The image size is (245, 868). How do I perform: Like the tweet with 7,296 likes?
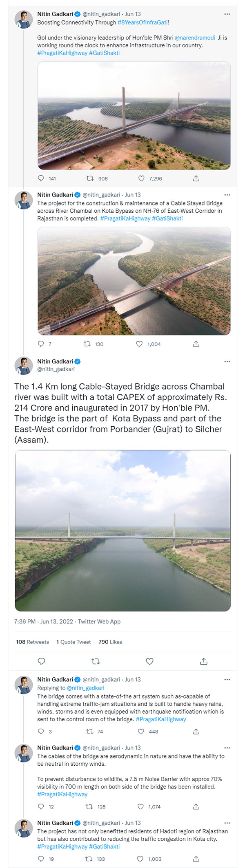141,178
